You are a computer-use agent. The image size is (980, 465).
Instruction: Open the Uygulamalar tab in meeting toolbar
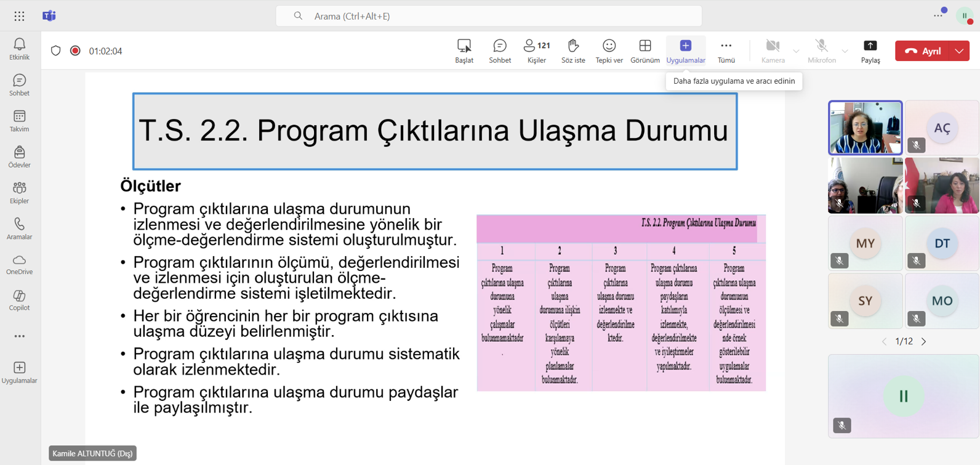tap(685, 51)
